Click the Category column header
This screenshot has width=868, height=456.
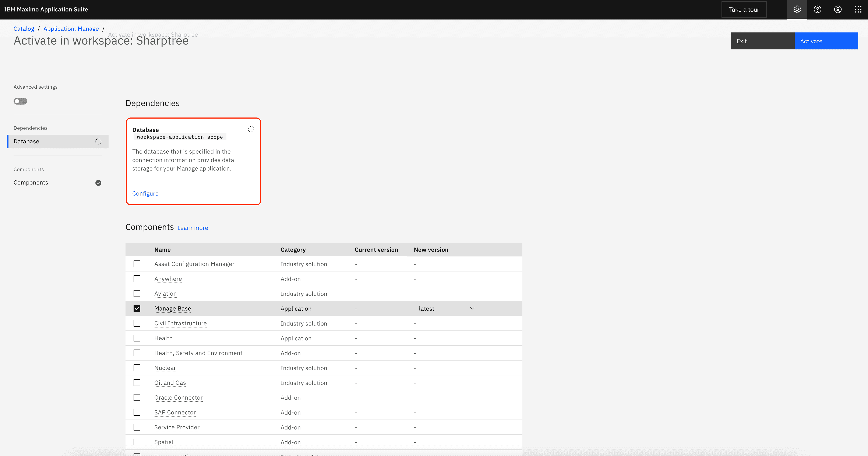click(293, 250)
